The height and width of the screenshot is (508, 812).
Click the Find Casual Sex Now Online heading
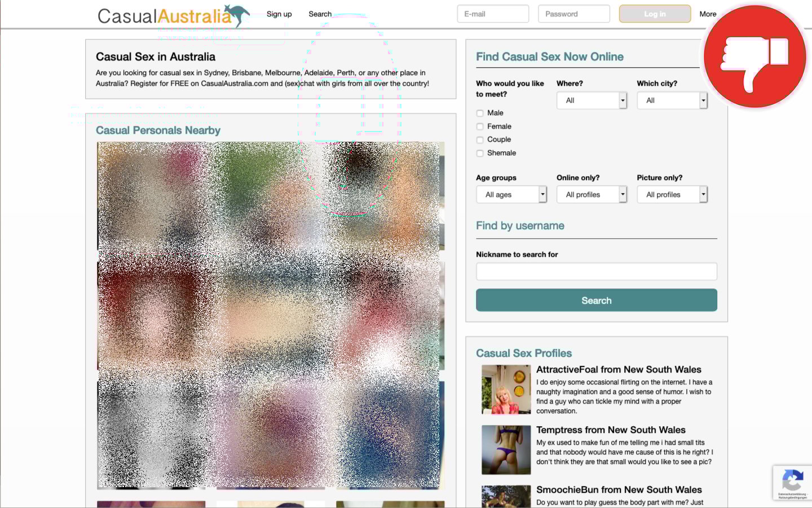[x=550, y=57]
